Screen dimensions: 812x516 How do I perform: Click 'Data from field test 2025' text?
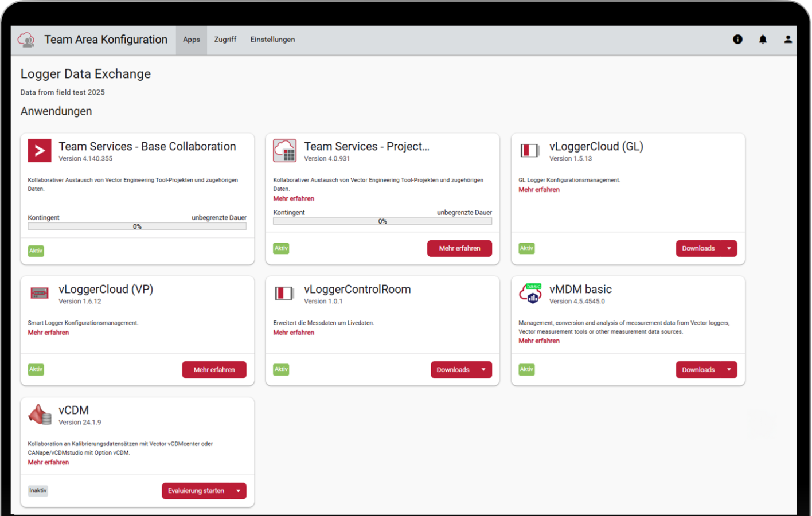click(63, 92)
